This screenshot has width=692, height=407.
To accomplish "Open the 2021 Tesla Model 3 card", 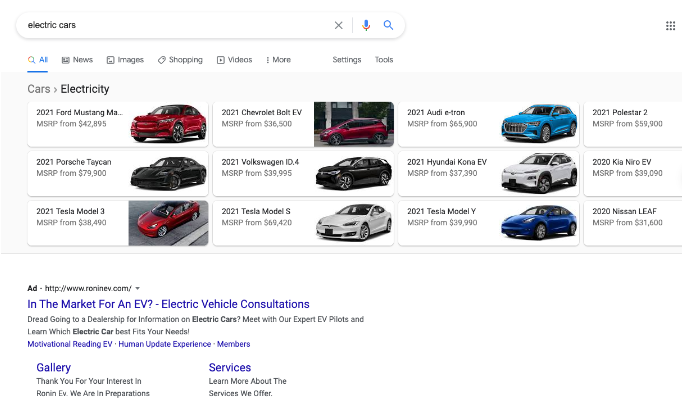I will 118,223.
